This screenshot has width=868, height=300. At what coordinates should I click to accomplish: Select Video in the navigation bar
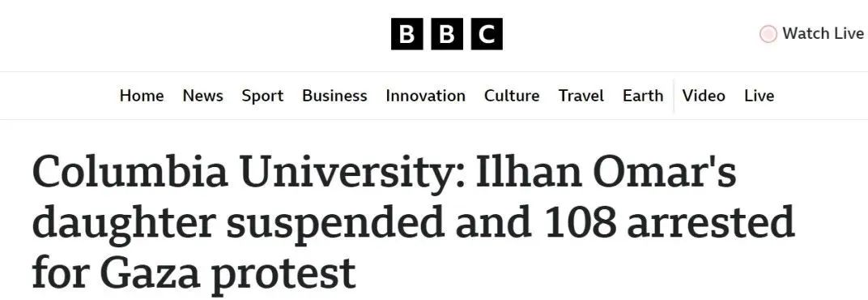coord(704,96)
